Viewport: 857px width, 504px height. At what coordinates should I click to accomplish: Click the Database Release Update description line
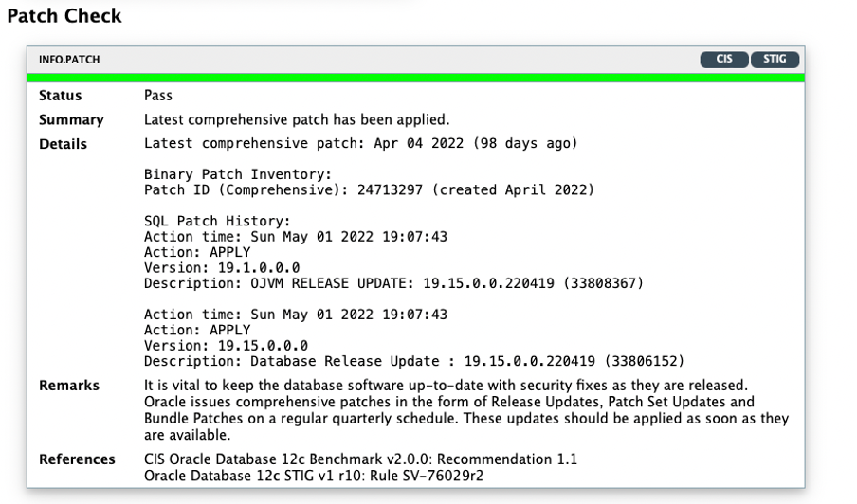(413, 361)
